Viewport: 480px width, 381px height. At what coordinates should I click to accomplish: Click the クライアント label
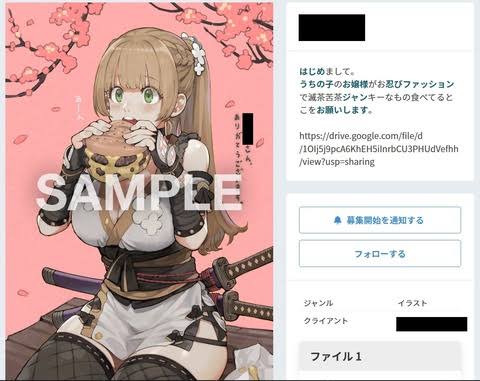pos(326,321)
